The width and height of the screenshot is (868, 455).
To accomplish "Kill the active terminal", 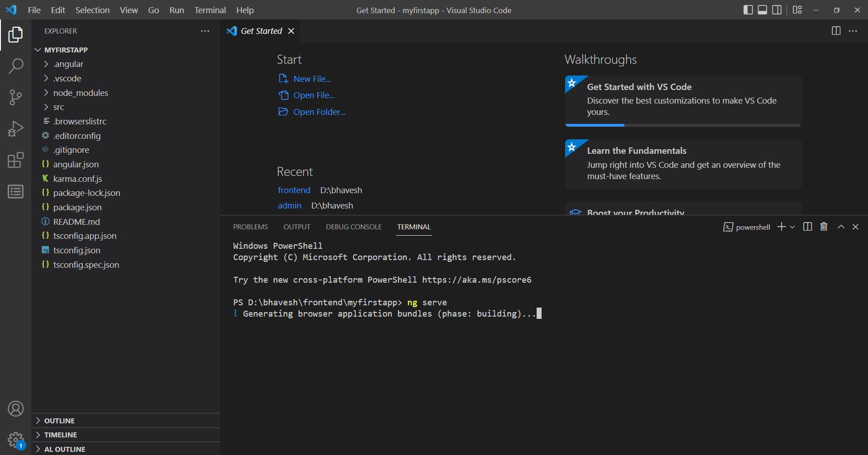I will coord(823,227).
